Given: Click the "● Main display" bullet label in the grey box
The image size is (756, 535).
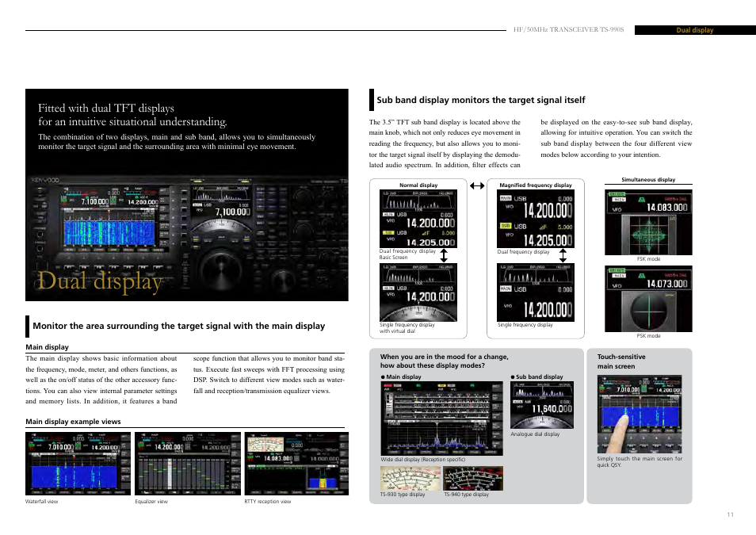Looking at the screenshot, I should pos(401,376).
